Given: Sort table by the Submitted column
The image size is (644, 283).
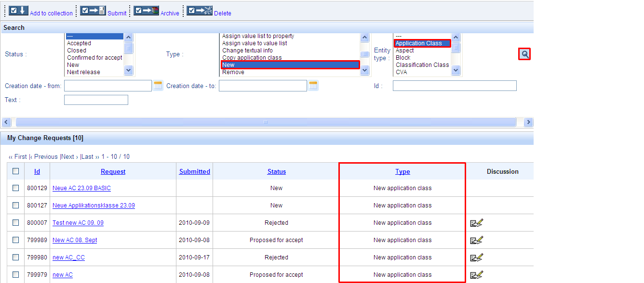Looking at the screenshot, I should pos(194,171).
